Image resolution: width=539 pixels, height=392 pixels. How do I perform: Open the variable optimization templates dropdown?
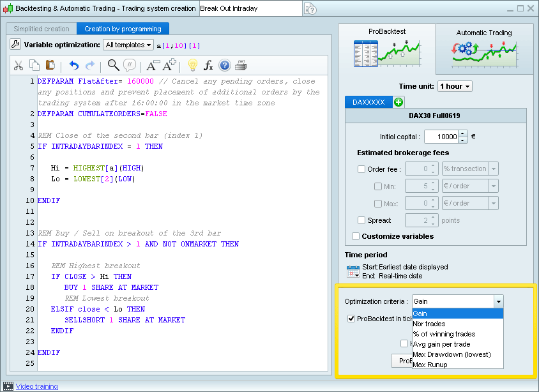(x=128, y=45)
